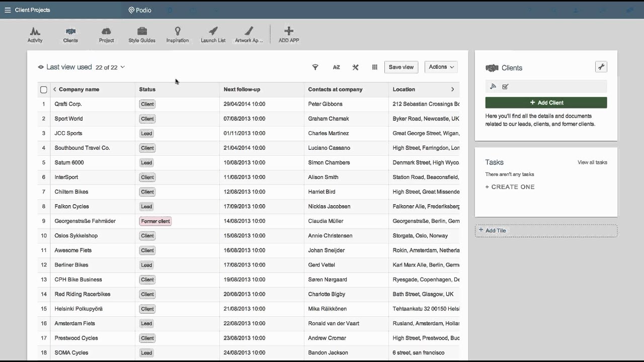Open the hamburger menu beside Client Projects
This screenshot has width=644, height=362.
click(8, 10)
